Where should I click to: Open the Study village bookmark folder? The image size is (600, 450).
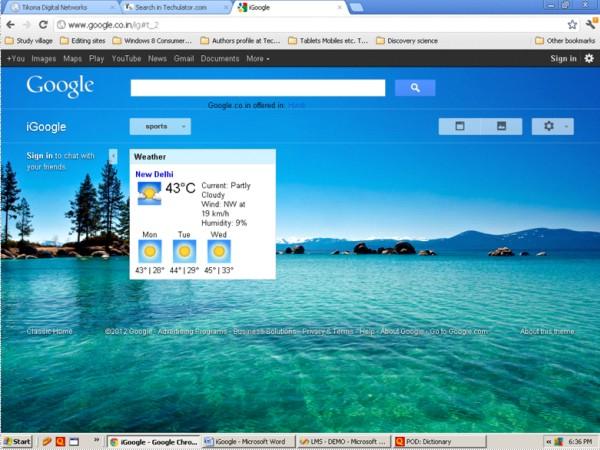click(29, 41)
